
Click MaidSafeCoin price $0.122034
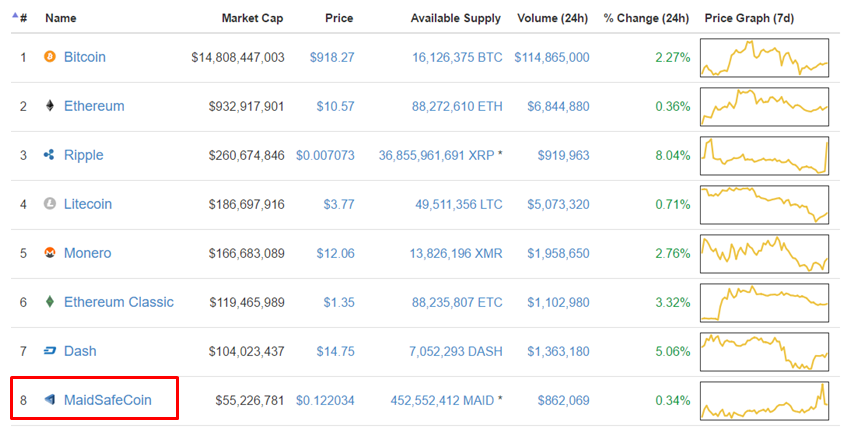(325, 400)
